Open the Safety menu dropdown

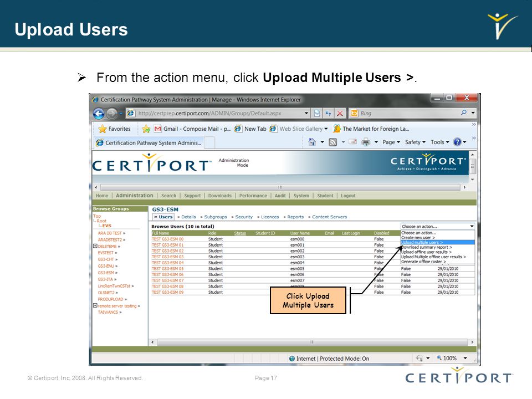415,142
